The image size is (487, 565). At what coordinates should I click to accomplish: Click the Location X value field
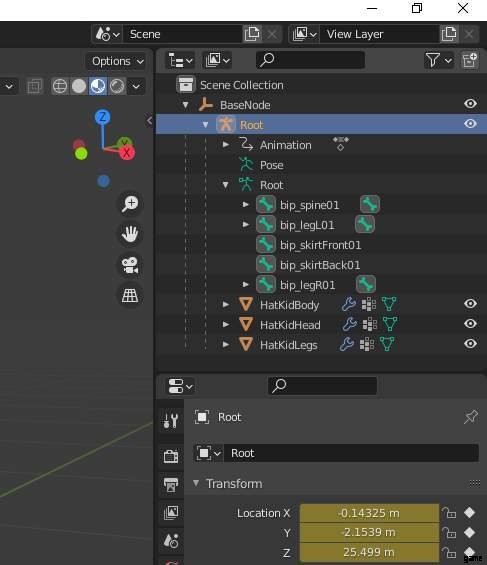(369, 513)
